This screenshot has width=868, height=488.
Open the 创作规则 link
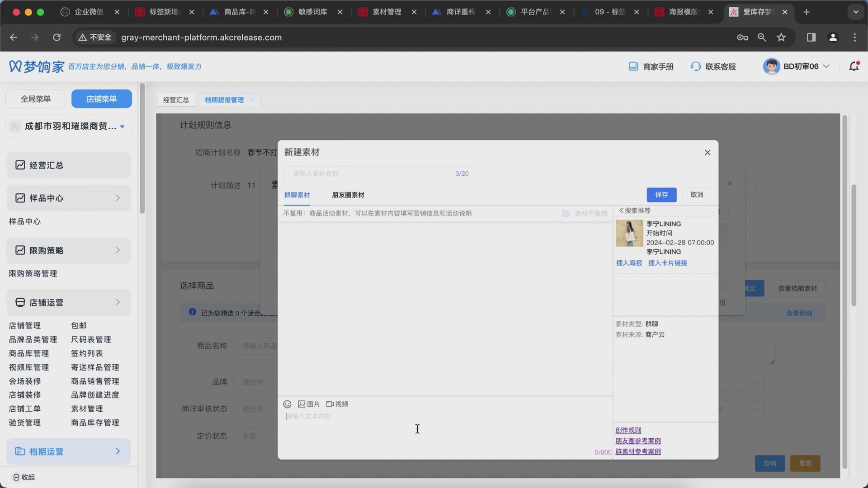pyautogui.click(x=627, y=430)
